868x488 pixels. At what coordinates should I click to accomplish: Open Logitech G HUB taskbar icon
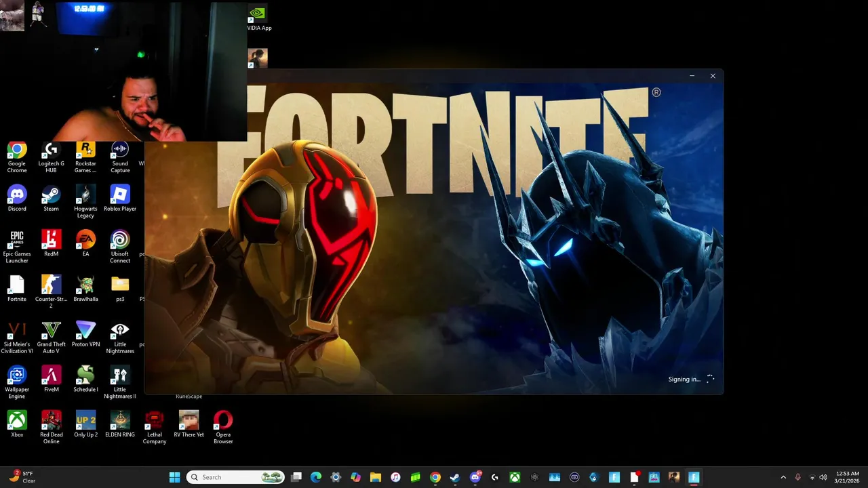[495, 477]
